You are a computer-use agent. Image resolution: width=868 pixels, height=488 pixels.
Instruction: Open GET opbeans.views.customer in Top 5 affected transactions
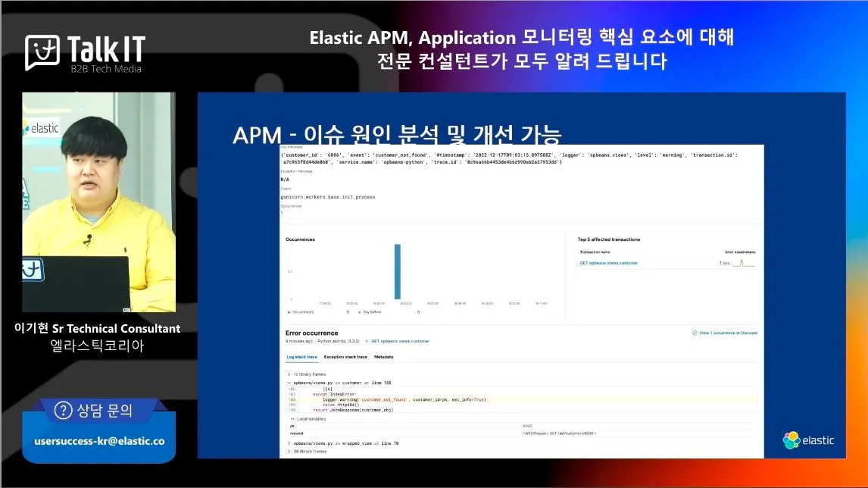608,263
